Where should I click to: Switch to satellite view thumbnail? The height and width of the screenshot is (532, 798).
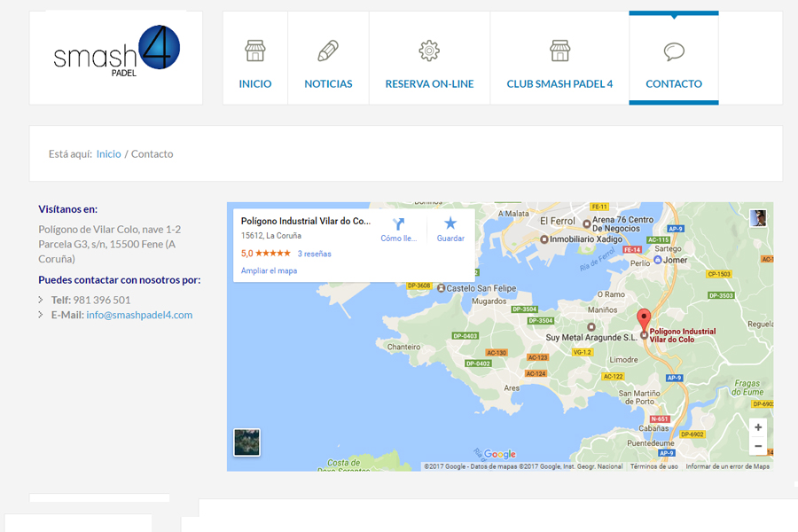click(x=246, y=442)
